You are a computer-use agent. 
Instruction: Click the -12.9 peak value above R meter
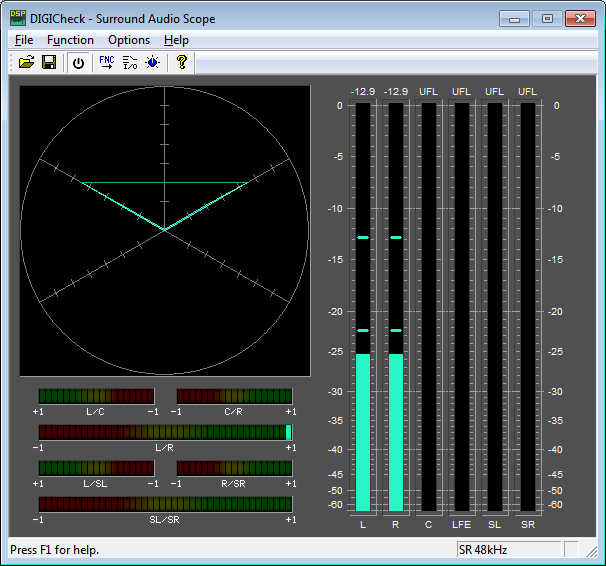click(396, 92)
